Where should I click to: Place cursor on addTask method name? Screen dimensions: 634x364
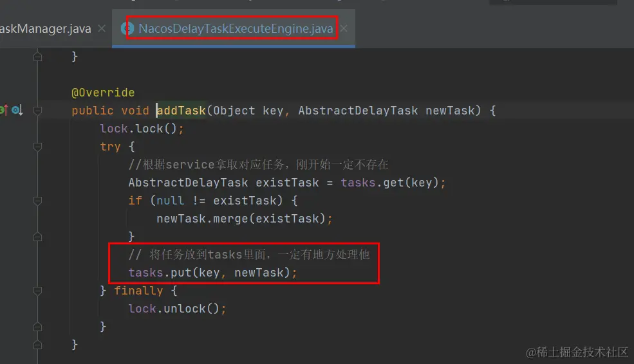point(181,110)
